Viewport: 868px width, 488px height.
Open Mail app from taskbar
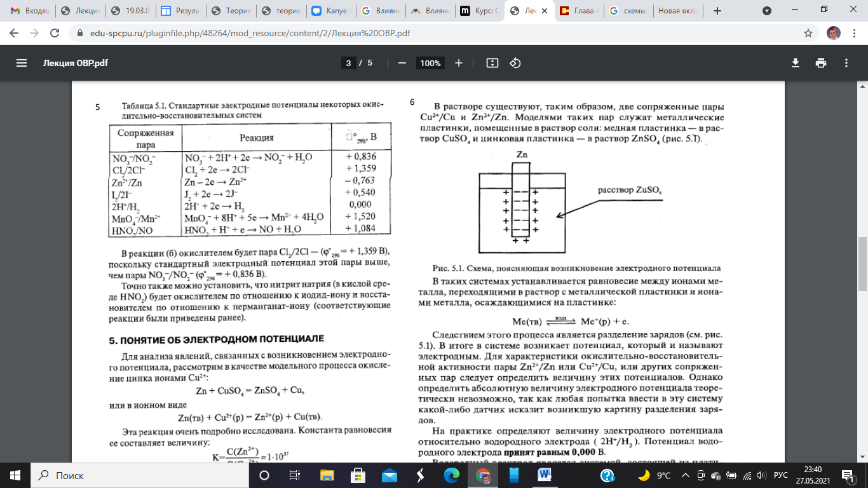389,475
